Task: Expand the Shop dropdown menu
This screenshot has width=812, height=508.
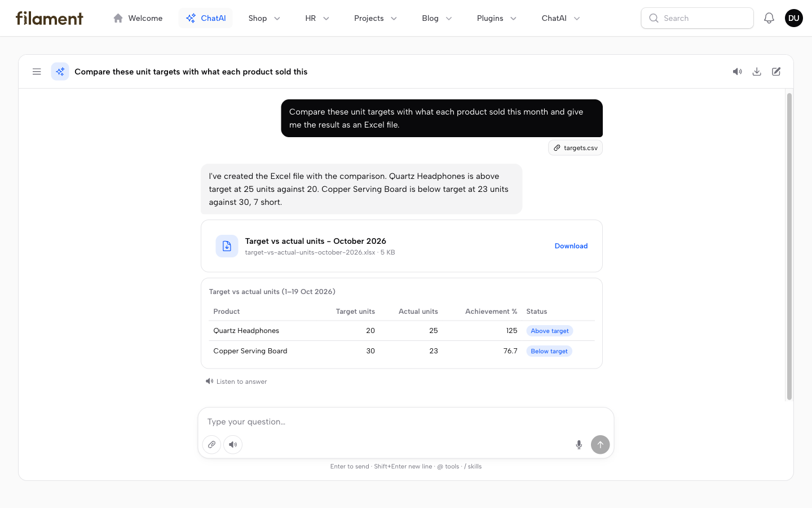Action: 264,18
